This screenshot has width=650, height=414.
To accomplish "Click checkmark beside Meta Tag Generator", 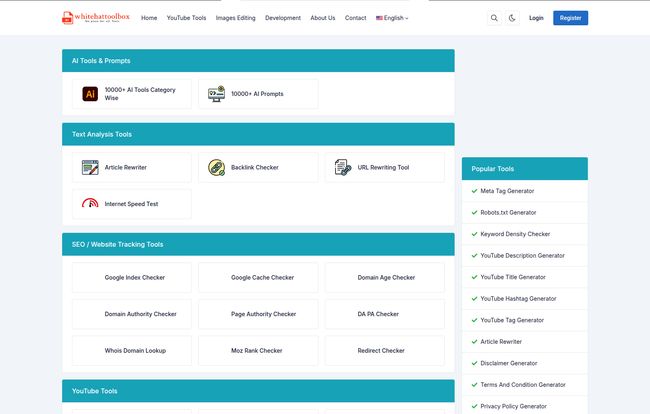I will click(474, 191).
